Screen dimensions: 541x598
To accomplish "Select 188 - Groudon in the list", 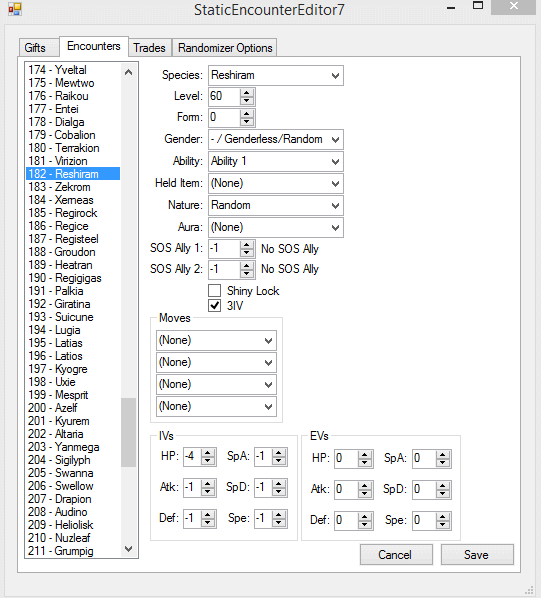I will pyautogui.click(x=73, y=252).
